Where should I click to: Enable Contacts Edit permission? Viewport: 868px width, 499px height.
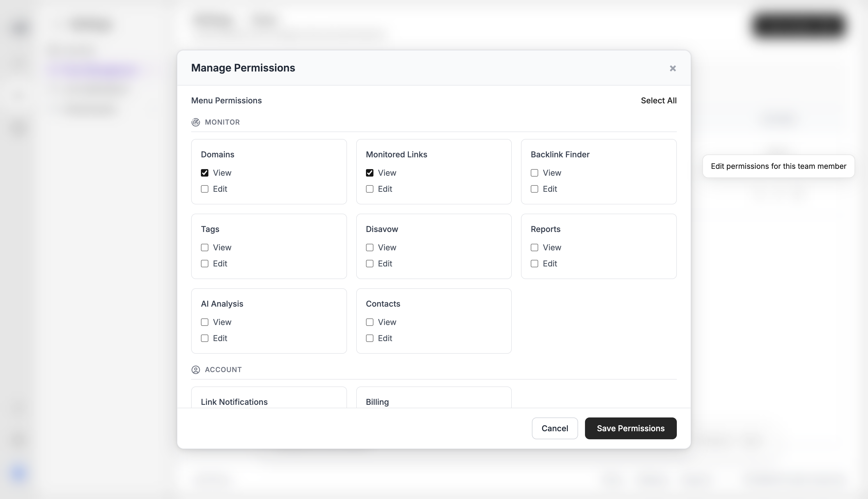point(370,338)
